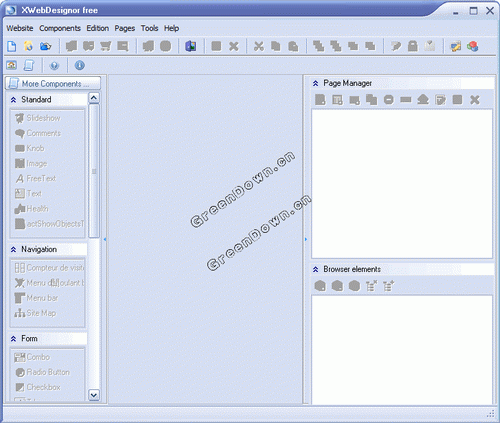500x423 pixels.
Task: Click the components list scroll down arrow
Action: pyautogui.click(x=94, y=395)
